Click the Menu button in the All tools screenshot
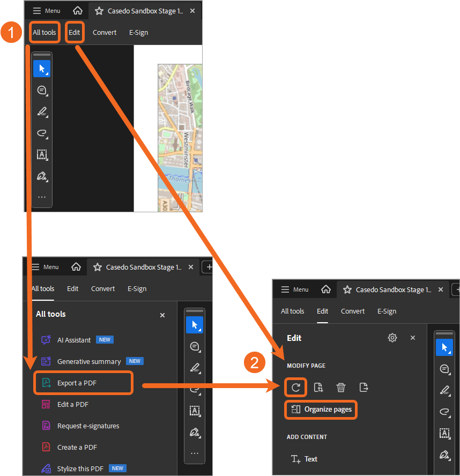Screen dimensions: 460x476 (x=45, y=267)
